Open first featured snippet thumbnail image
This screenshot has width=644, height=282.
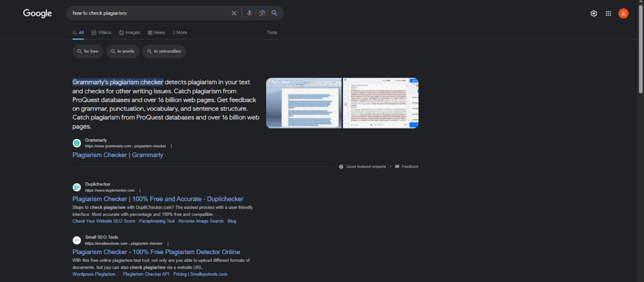304,103
